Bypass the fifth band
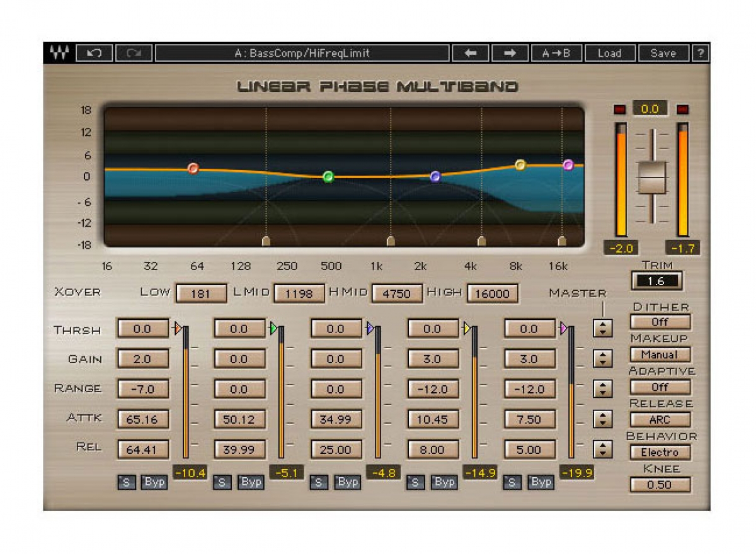The height and width of the screenshot is (554, 756). click(x=541, y=483)
